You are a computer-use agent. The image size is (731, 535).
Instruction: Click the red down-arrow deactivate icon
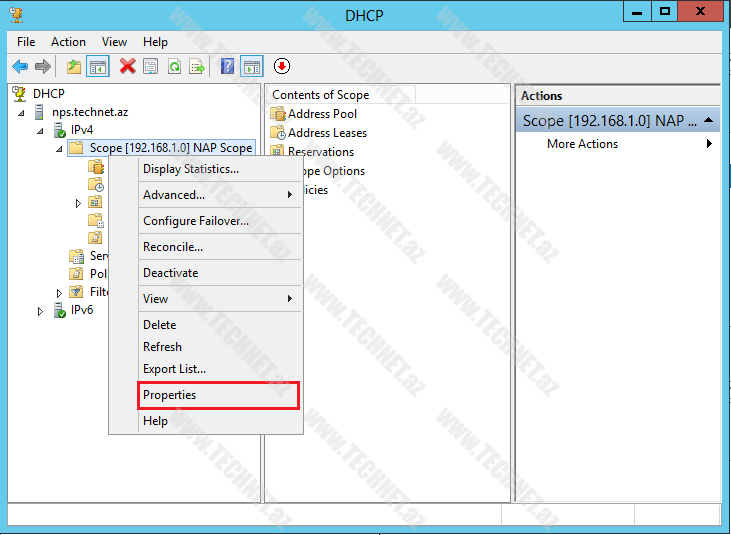click(x=282, y=67)
